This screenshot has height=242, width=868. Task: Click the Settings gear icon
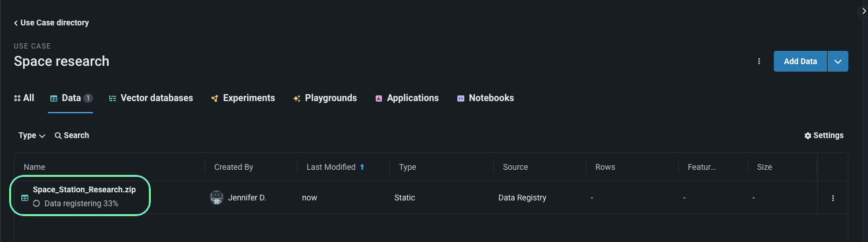(807, 136)
